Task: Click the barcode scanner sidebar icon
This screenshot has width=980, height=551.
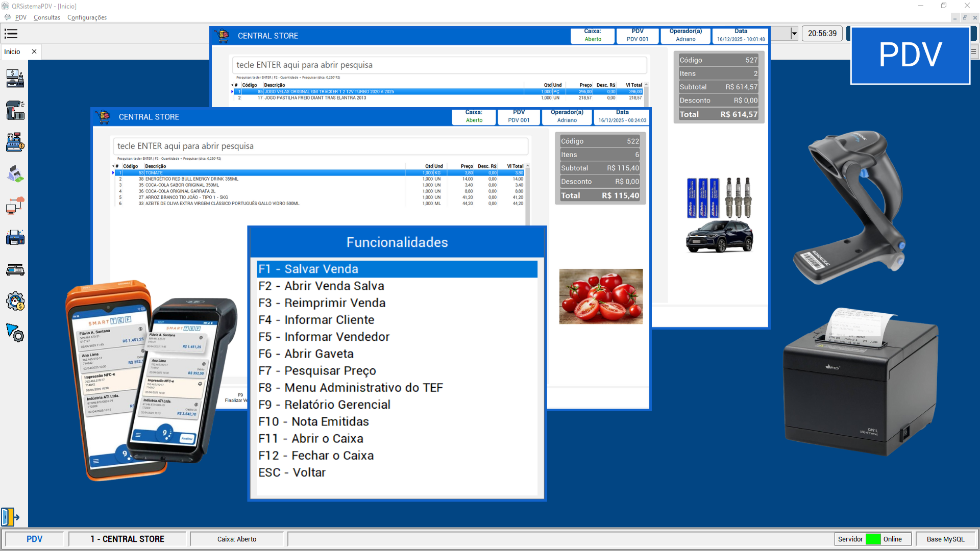Action: 15,111
